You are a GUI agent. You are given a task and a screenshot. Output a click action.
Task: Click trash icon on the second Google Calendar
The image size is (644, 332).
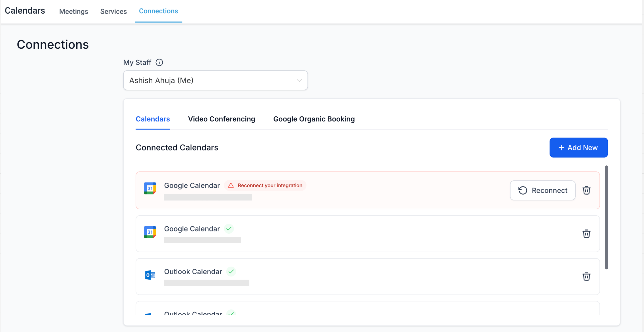pos(586,234)
